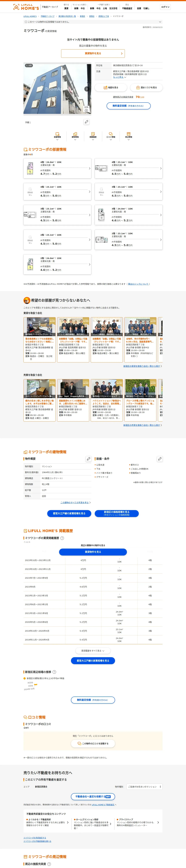
Task: Open 不動産査定 in the top navigation
Action: pyautogui.click(x=127, y=8)
